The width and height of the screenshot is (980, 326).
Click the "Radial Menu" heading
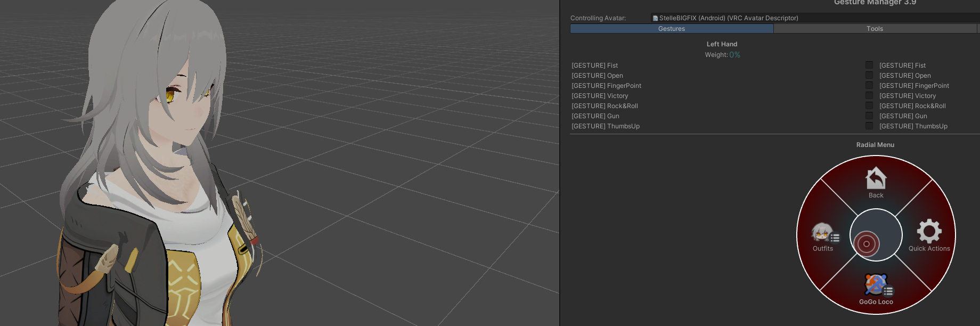tap(875, 145)
